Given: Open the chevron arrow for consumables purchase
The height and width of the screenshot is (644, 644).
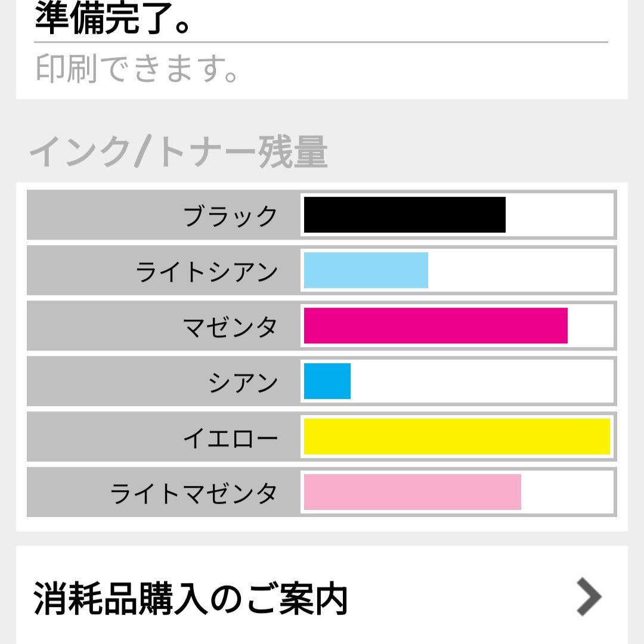Looking at the screenshot, I should [x=589, y=596].
